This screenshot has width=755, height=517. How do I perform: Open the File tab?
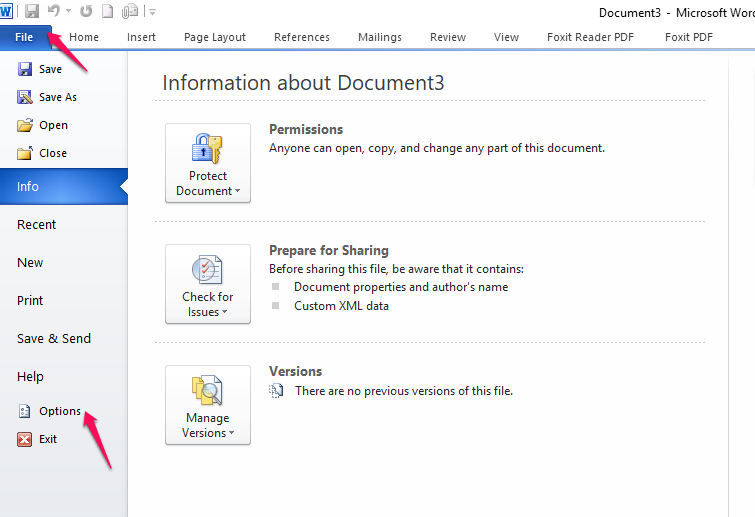point(24,37)
